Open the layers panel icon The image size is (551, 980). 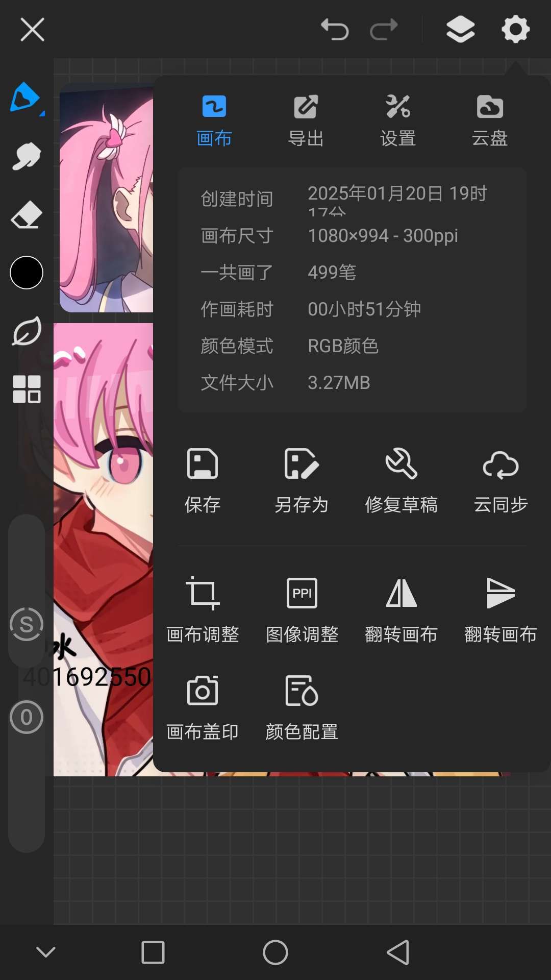(460, 29)
